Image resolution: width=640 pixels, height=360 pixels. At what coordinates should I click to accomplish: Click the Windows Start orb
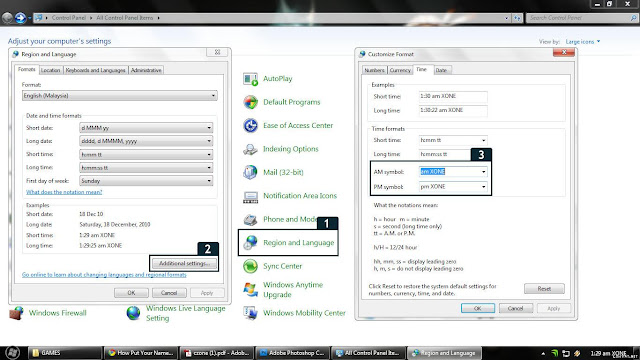coord(12,353)
